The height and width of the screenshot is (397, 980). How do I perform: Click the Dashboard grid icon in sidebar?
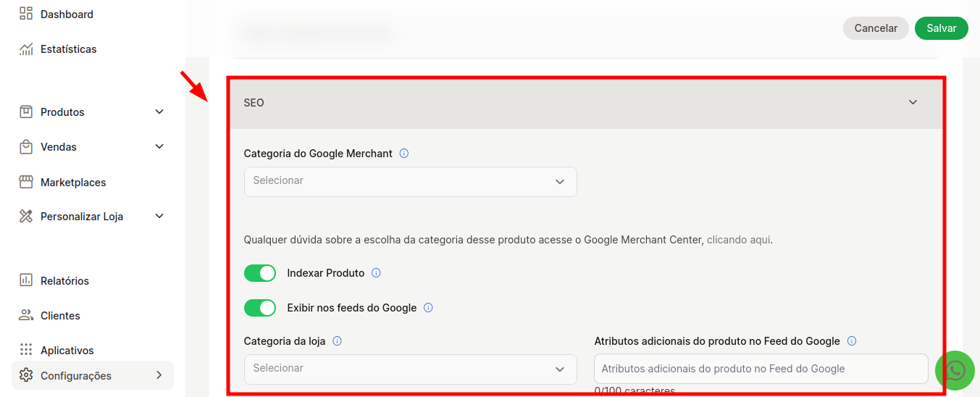[x=26, y=14]
